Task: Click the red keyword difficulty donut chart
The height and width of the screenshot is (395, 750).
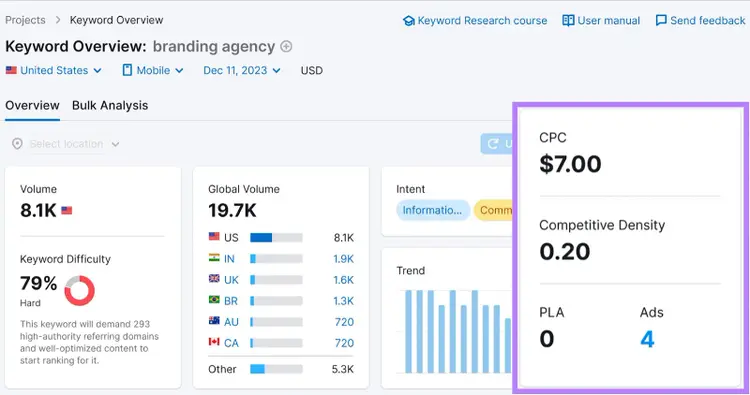Action: point(79,290)
